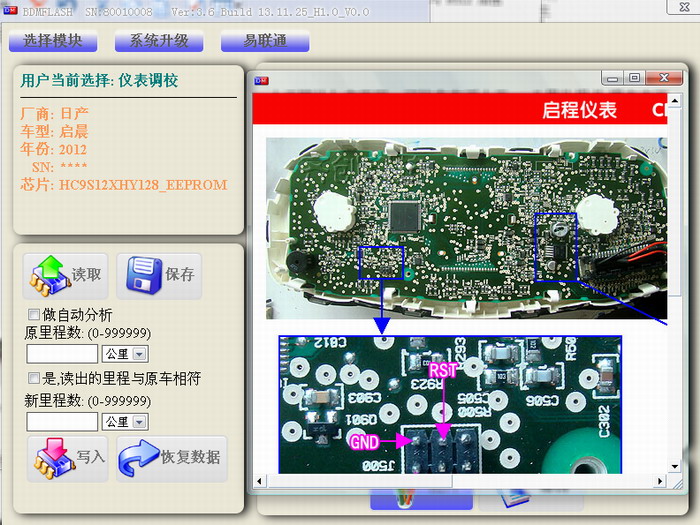Check 是,读出的里程与原车相符 checkbox

coord(35,379)
